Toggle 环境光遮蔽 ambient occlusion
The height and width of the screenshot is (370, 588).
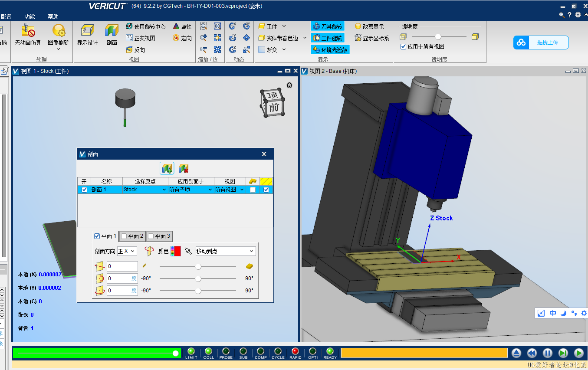[330, 50]
